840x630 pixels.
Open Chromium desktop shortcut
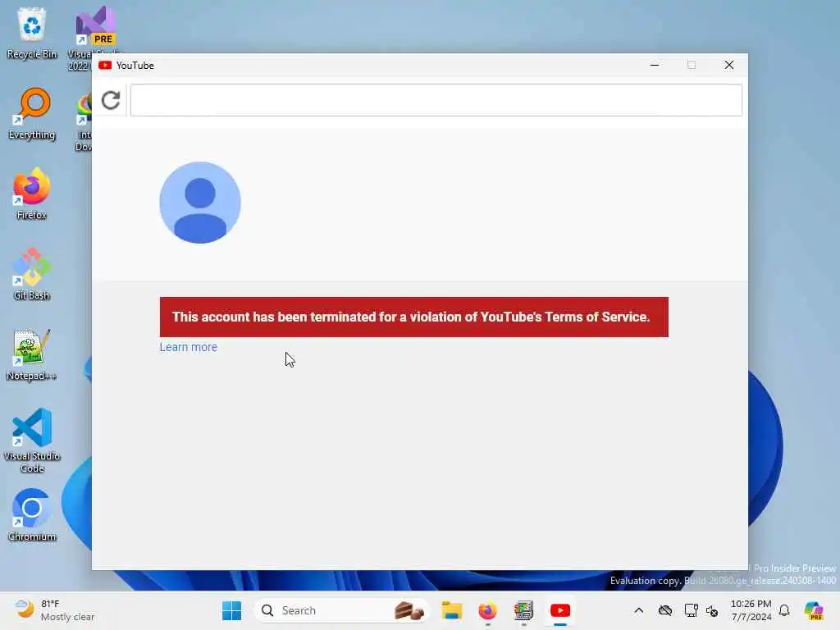pyautogui.click(x=32, y=515)
